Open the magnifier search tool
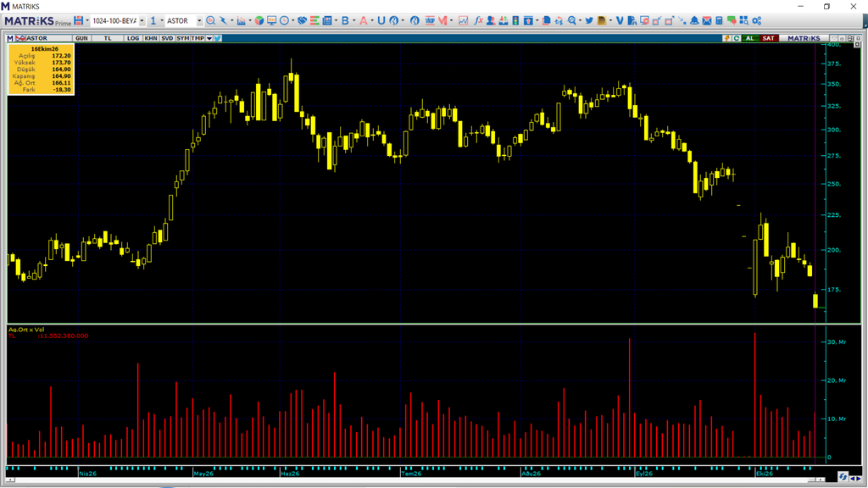This screenshot has height=488, width=868. click(210, 20)
